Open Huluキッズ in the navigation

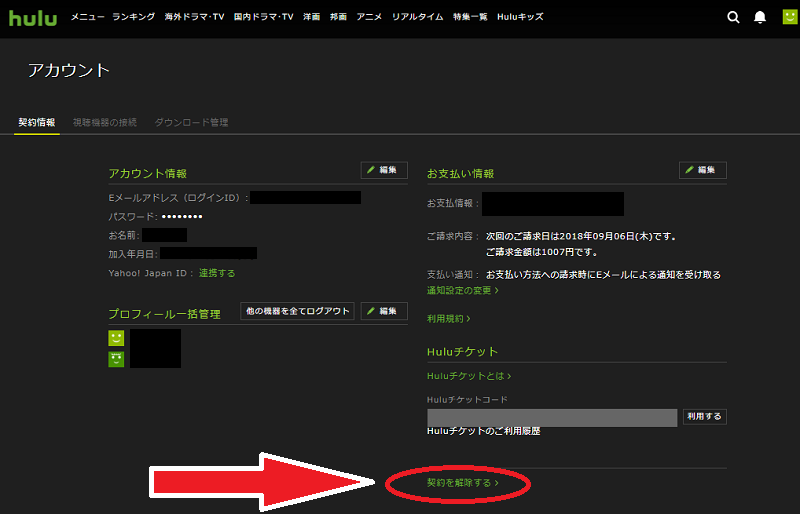(x=520, y=17)
